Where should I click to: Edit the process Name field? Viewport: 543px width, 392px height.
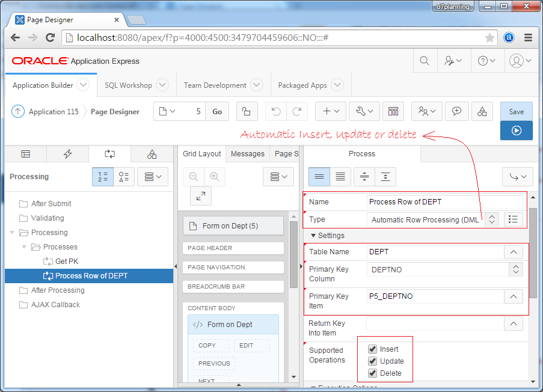pos(444,202)
